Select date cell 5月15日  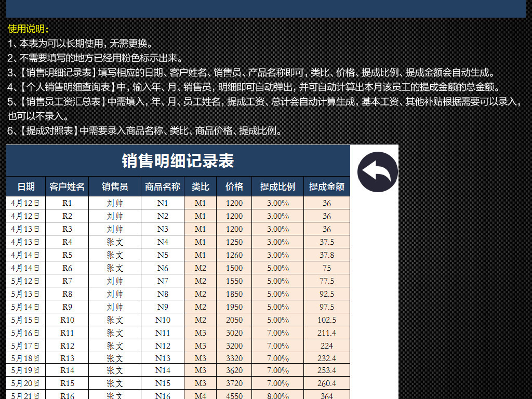pos(26,320)
